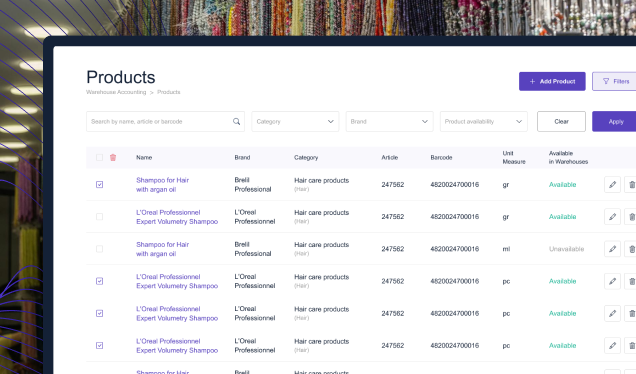Click the magnifier icon in the search box

point(236,121)
